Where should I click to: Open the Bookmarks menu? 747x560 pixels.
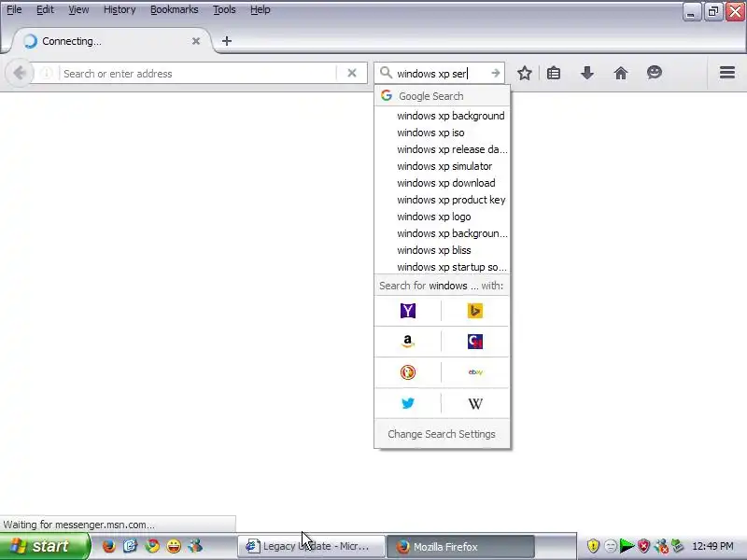tap(175, 9)
